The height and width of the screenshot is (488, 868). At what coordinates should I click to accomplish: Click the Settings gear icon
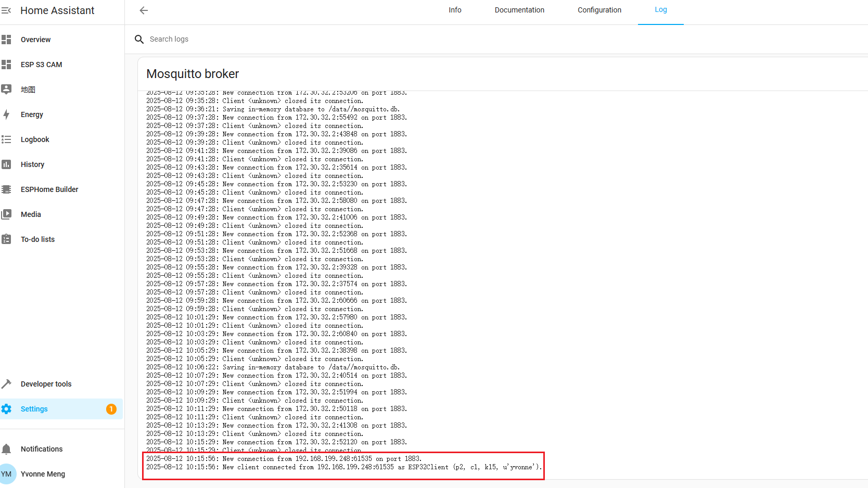pyautogui.click(x=6, y=409)
